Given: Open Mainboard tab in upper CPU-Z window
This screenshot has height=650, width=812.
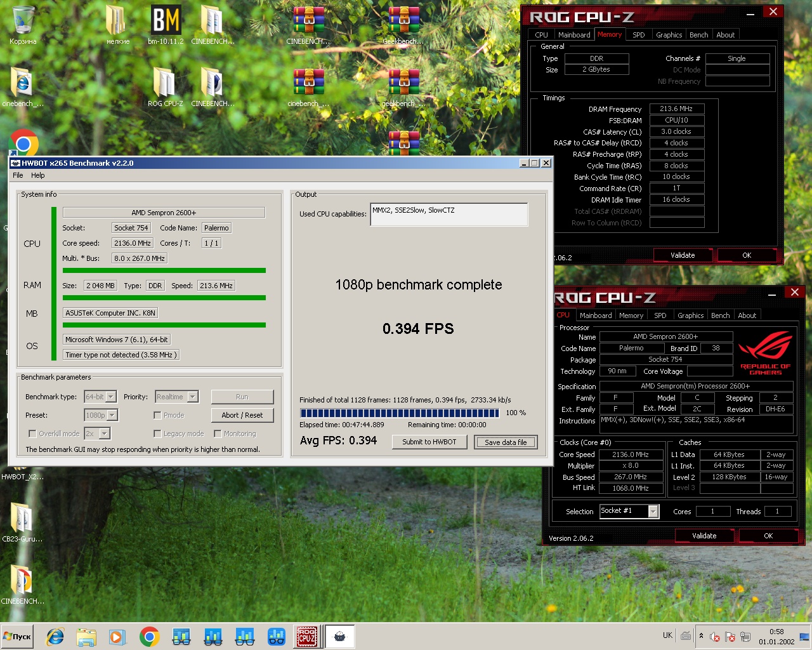Looking at the screenshot, I should point(574,35).
